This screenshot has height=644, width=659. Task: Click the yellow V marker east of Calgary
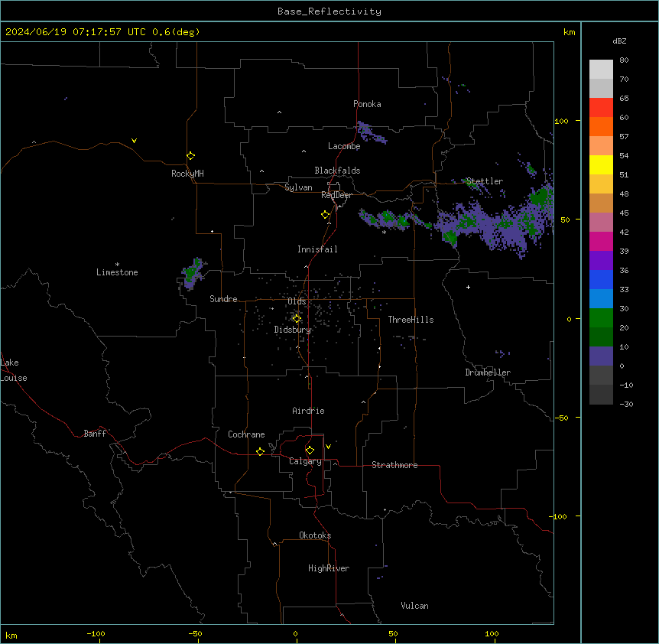coord(328,447)
